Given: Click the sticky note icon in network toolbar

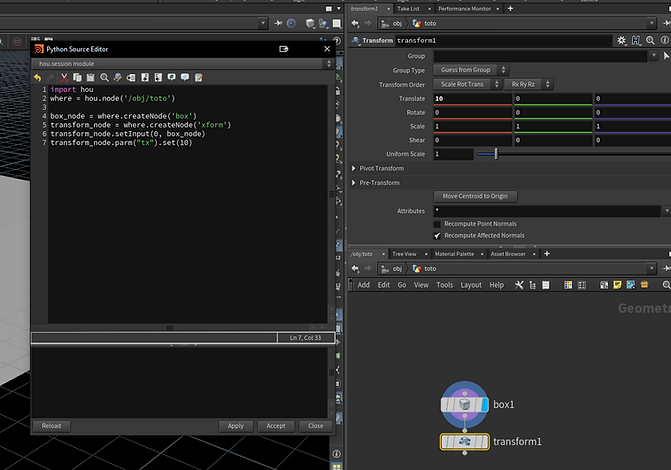Looking at the screenshot, I should click(x=617, y=285).
